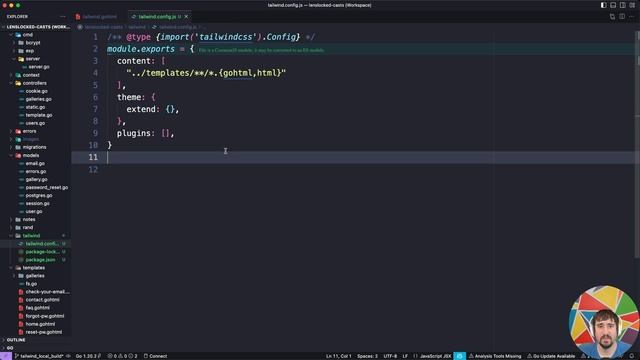Viewport: 640px width, 360px height.
Task: Toggle the bottom panel layout icon
Action: (613, 5)
